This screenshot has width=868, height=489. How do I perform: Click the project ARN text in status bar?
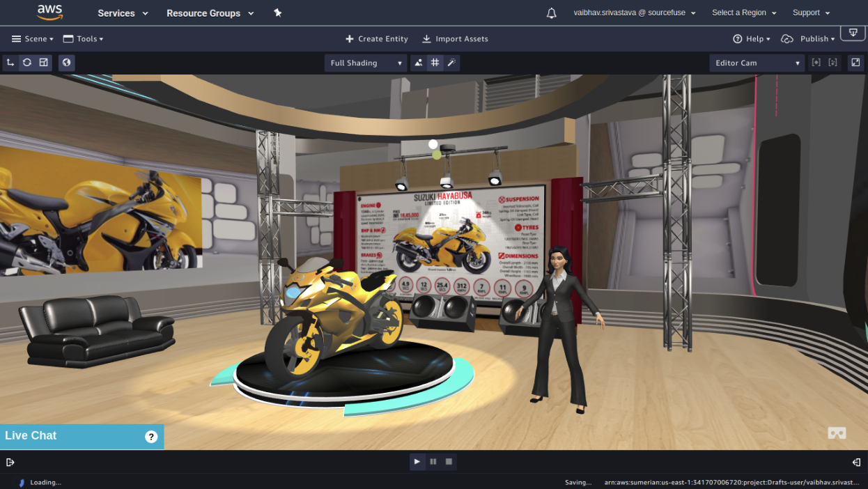click(734, 482)
